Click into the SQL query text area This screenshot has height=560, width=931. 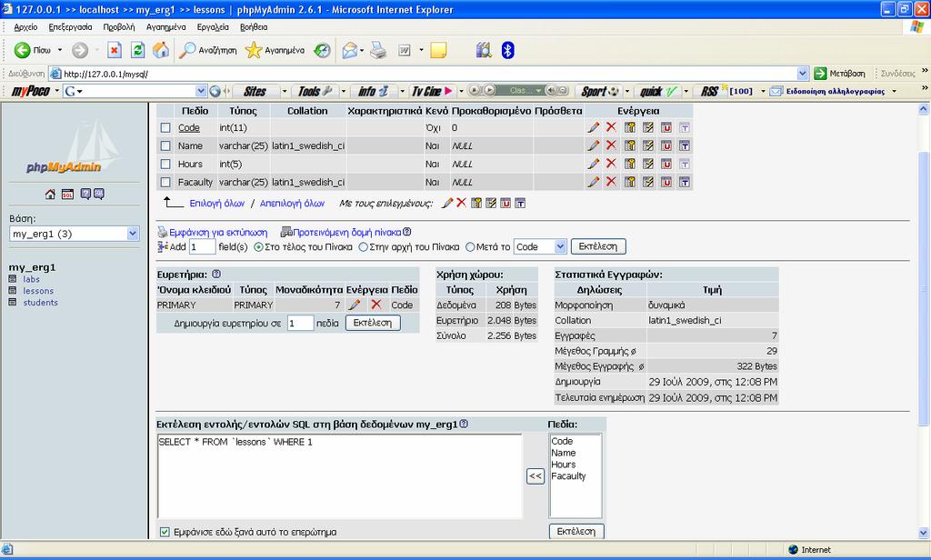click(340, 476)
